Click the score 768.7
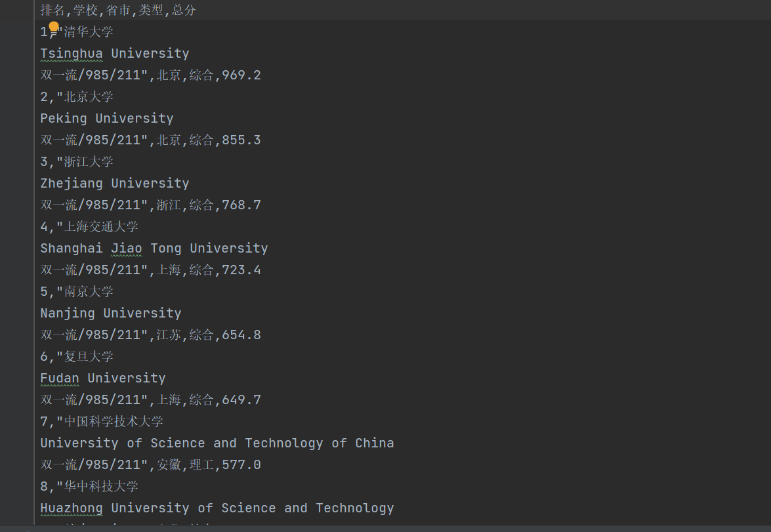 coord(241,205)
